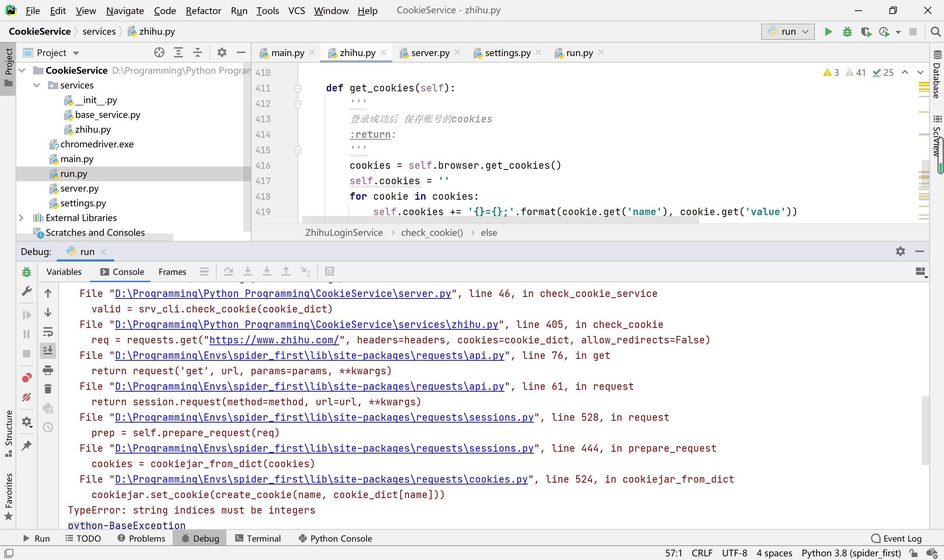Go to previous highlighted error arrow

tap(905, 73)
